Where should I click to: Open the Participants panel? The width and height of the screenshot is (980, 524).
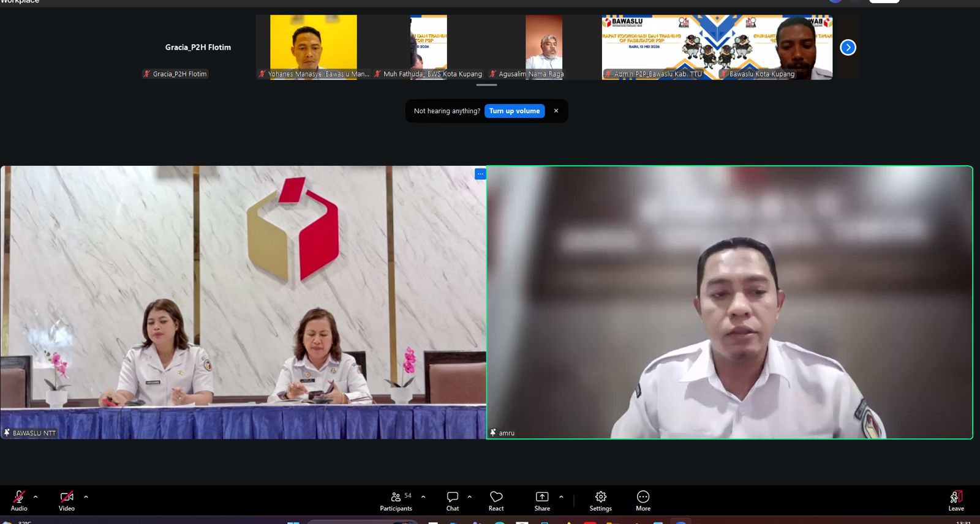pyautogui.click(x=396, y=500)
